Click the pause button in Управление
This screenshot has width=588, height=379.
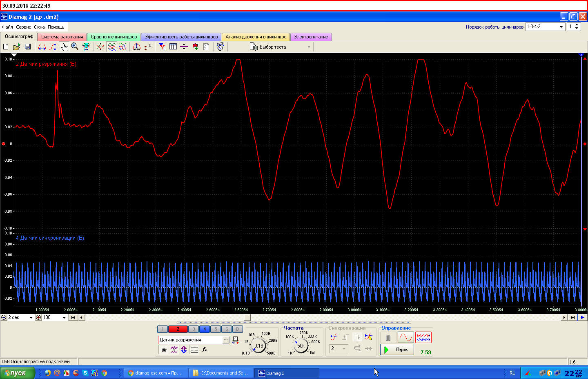pos(388,338)
